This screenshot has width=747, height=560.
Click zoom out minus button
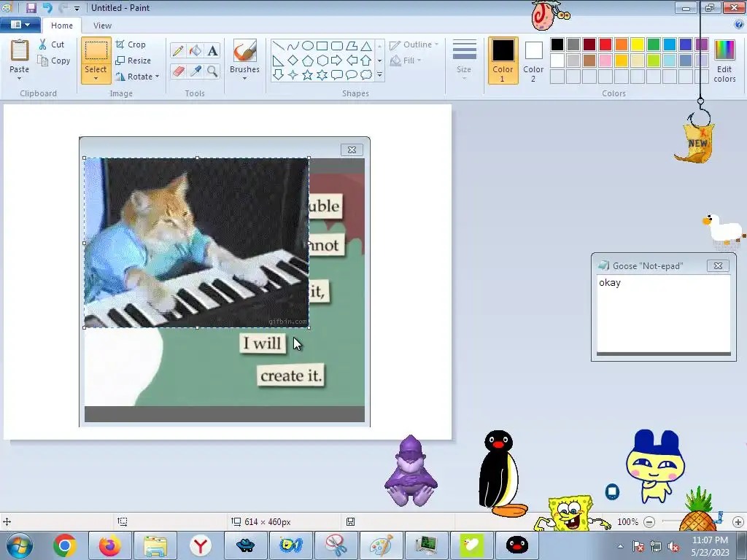(x=649, y=522)
